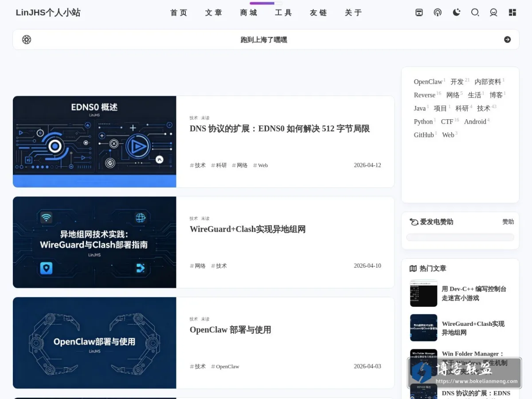Click the user account face icon
The height and width of the screenshot is (399, 532).
[493, 12]
